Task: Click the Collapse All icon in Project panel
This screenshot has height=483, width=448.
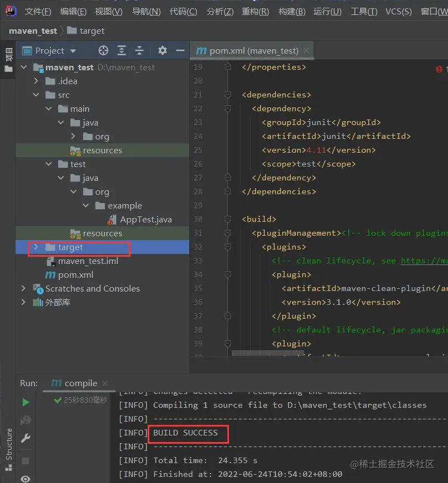Action: pos(139,50)
